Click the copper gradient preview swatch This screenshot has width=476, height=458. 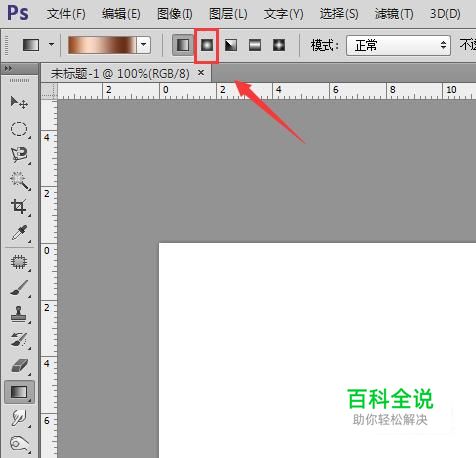pyautogui.click(x=102, y=45)
